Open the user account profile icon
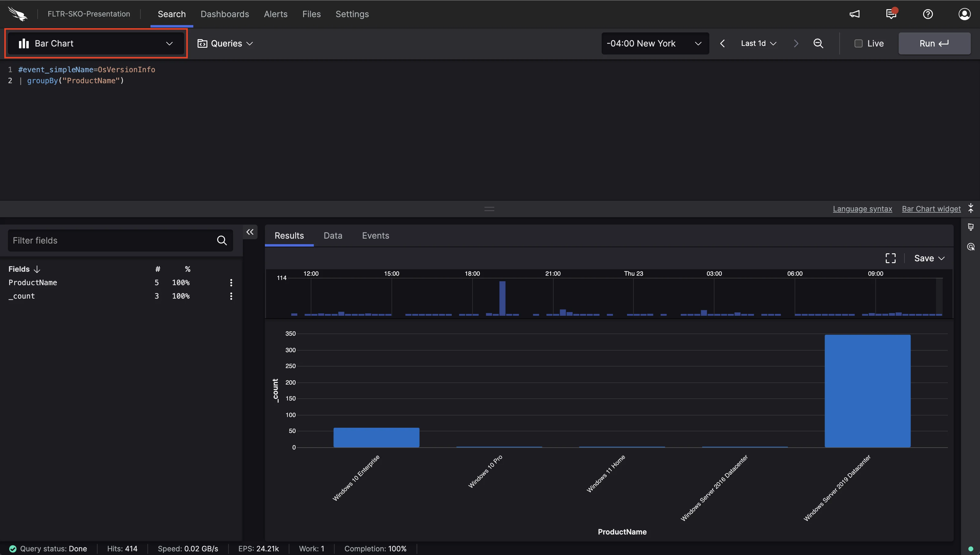Image resolution: width=980 pixels, height=555 pixels. point(964,14)
